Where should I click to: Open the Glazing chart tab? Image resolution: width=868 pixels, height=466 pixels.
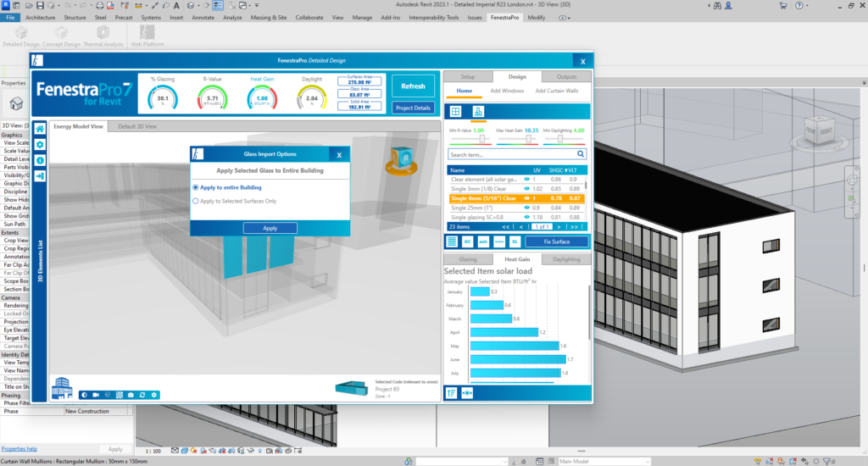coord(468,259)
